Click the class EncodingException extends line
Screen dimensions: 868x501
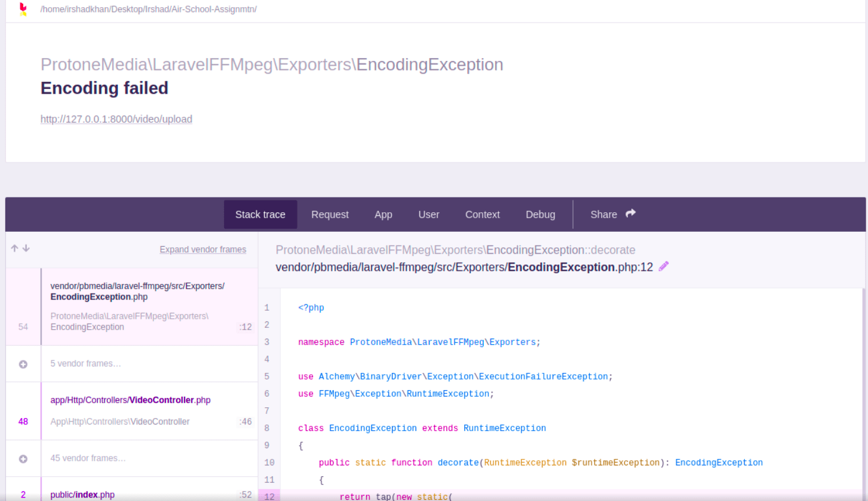[x=422, y=428]
